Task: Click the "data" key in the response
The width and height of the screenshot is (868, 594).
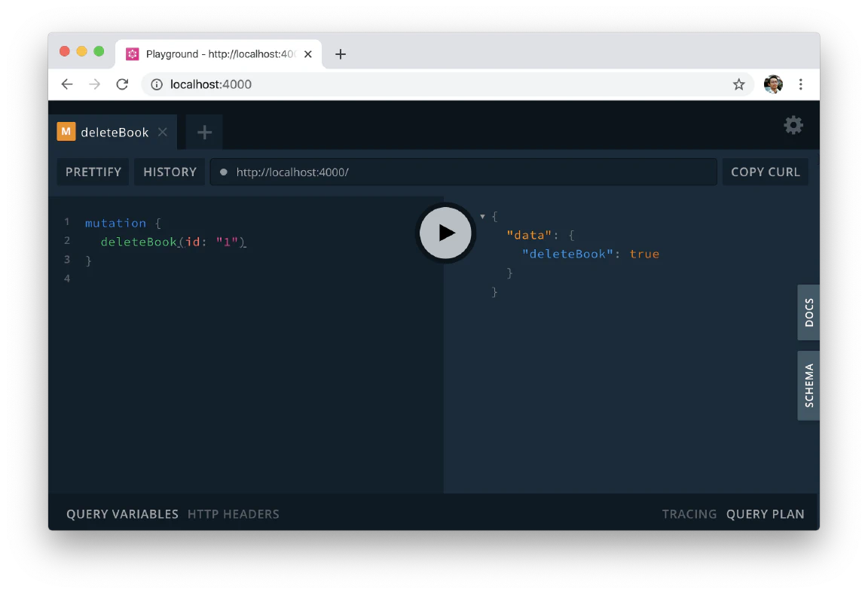Action: (529, 235)
